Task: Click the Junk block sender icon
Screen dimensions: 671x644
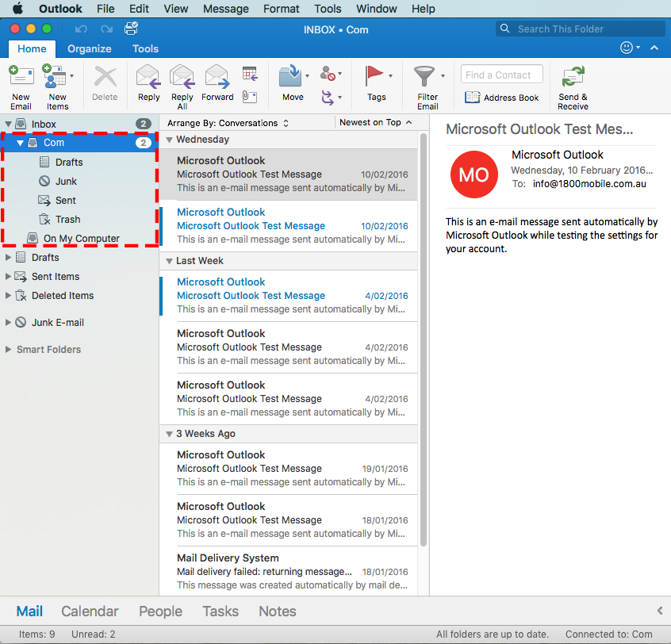Action: click(x=328, y=74)
